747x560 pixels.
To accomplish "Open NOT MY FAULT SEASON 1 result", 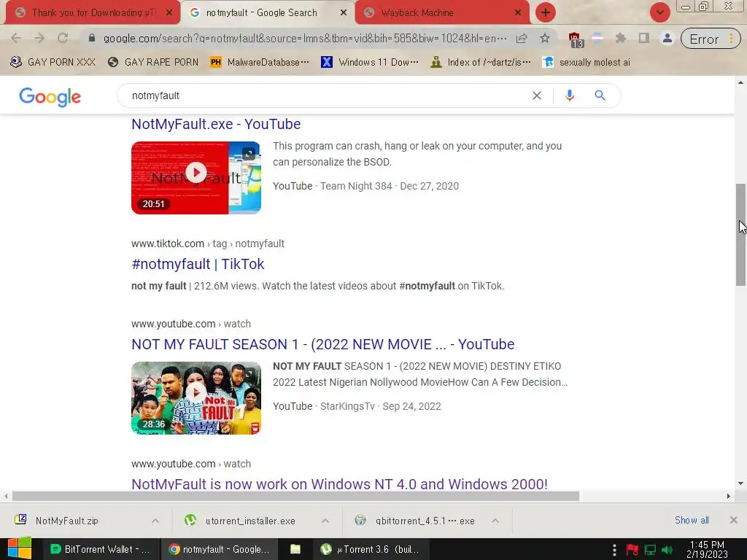I will tap(323, 344).
